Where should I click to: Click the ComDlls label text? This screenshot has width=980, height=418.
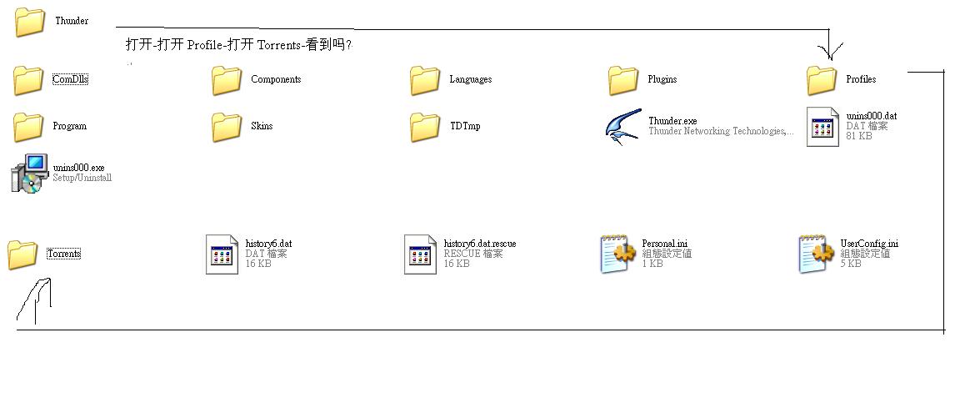click(70, 79)
